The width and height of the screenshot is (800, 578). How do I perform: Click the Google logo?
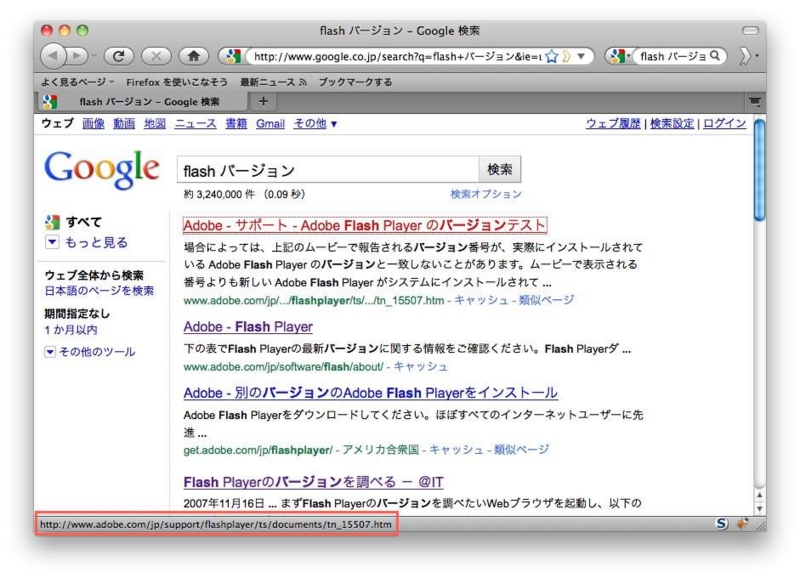click(x=102, y=169)
